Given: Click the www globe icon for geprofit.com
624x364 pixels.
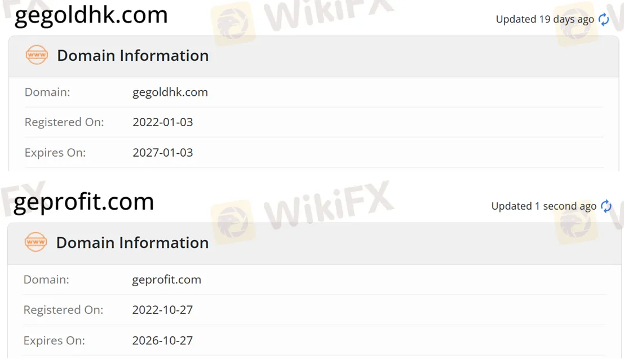Looking at the screenshot, I should tap(36, 242).
